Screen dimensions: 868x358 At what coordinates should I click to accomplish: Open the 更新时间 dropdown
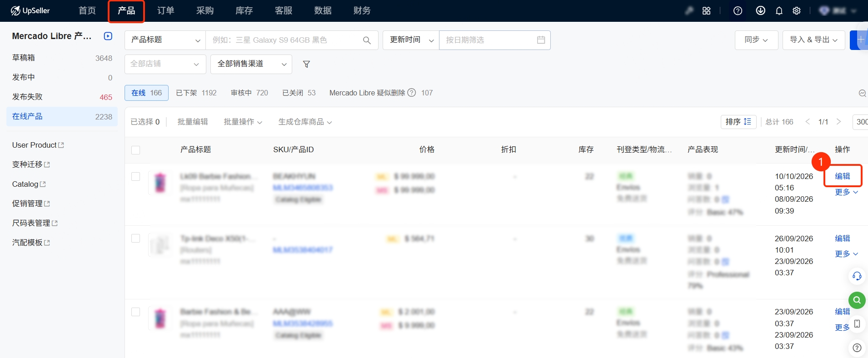411,40
